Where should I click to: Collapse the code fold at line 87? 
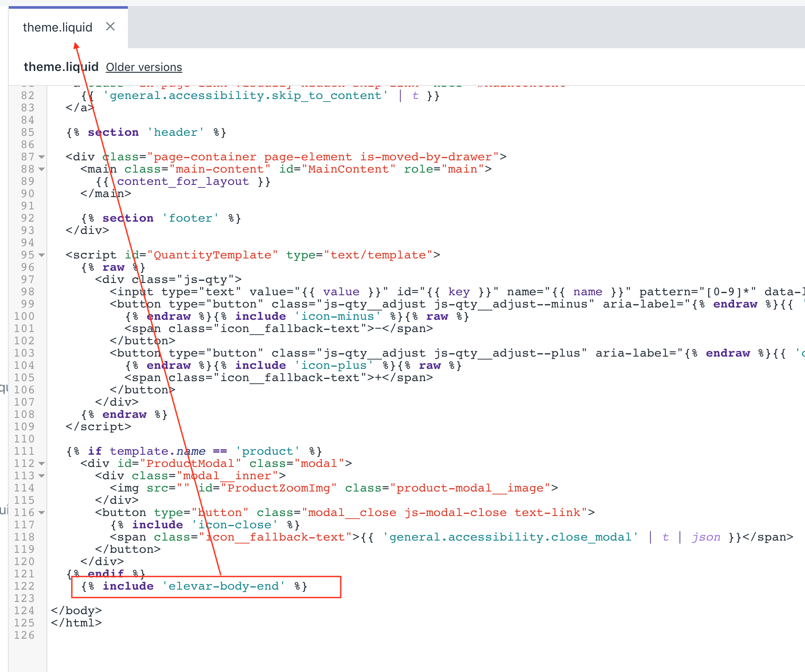(42, 157)
